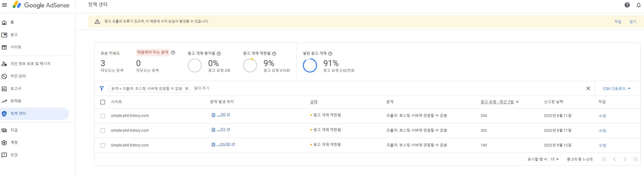Screen dimensions: 644x177
Task: Click the 차단 관리 block icon
Action: point(4,76)
